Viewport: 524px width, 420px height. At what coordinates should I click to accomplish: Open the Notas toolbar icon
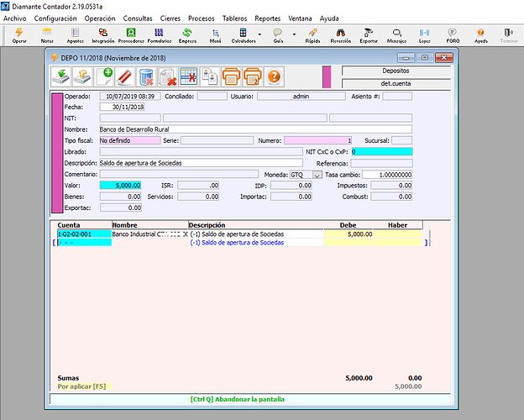coord(47,34)
